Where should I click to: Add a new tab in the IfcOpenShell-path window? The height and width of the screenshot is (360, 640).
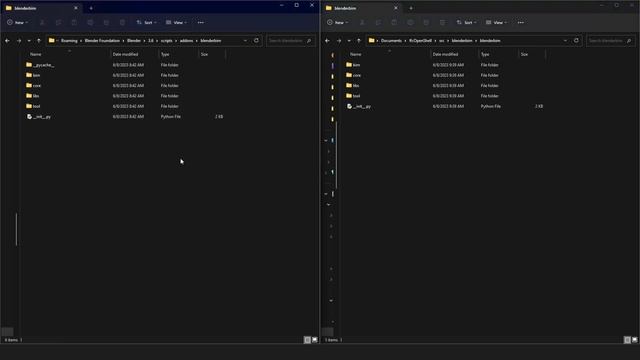(411, 8)
